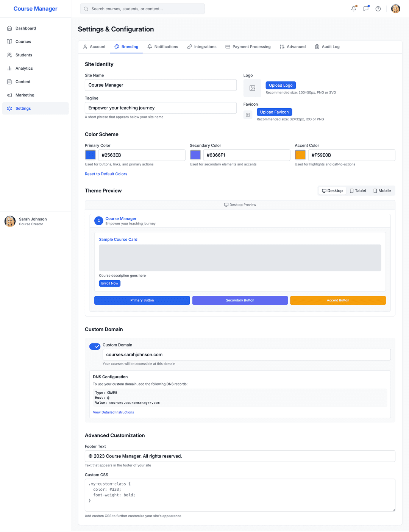
Task: Click the help question mark icon
Action: (378, 9)
